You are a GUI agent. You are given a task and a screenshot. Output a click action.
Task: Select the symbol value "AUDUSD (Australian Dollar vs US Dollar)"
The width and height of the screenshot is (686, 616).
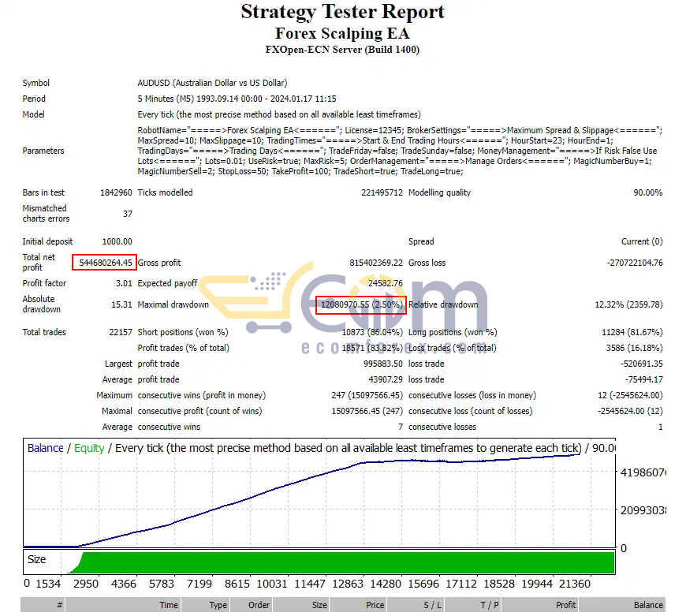pos(212,83)
